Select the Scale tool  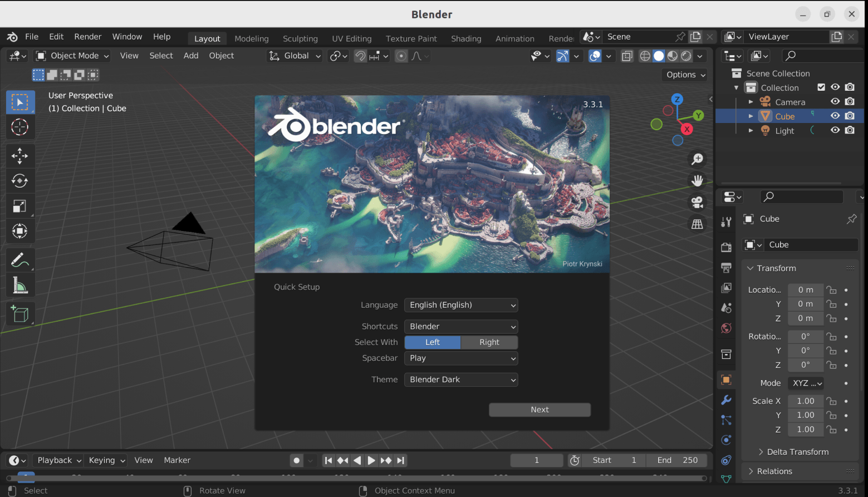pyautogui.click(x=20, y=206)
